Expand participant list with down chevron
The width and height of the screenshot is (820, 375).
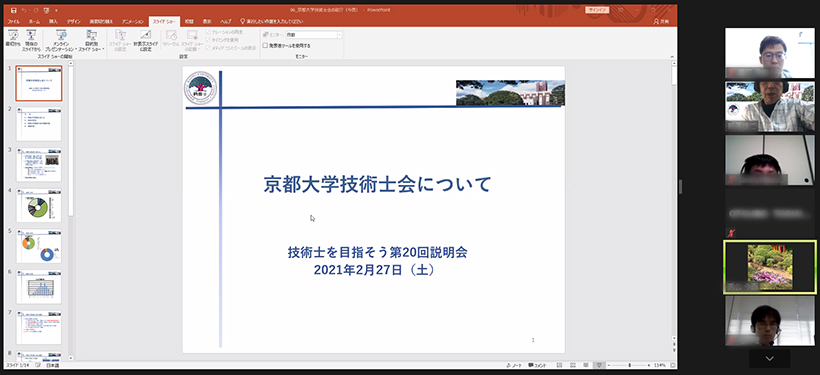769,358
